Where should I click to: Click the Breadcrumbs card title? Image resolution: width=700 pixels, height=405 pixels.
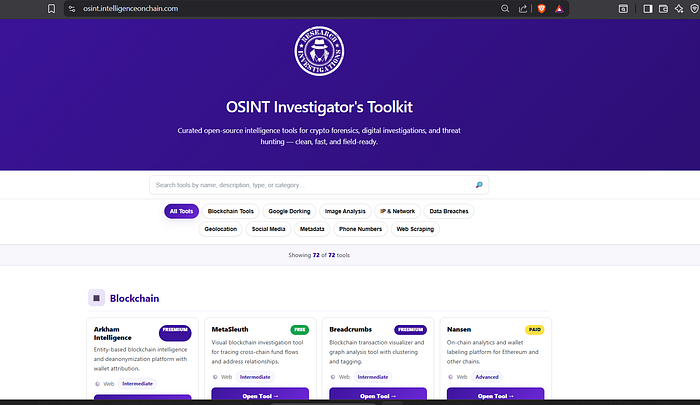tap(350, 329)
